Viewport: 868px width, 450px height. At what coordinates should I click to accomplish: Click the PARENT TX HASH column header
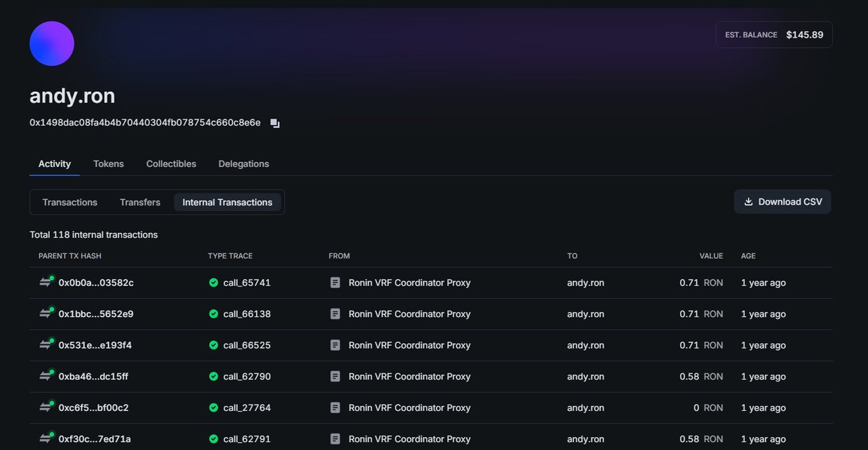(70, 256)
